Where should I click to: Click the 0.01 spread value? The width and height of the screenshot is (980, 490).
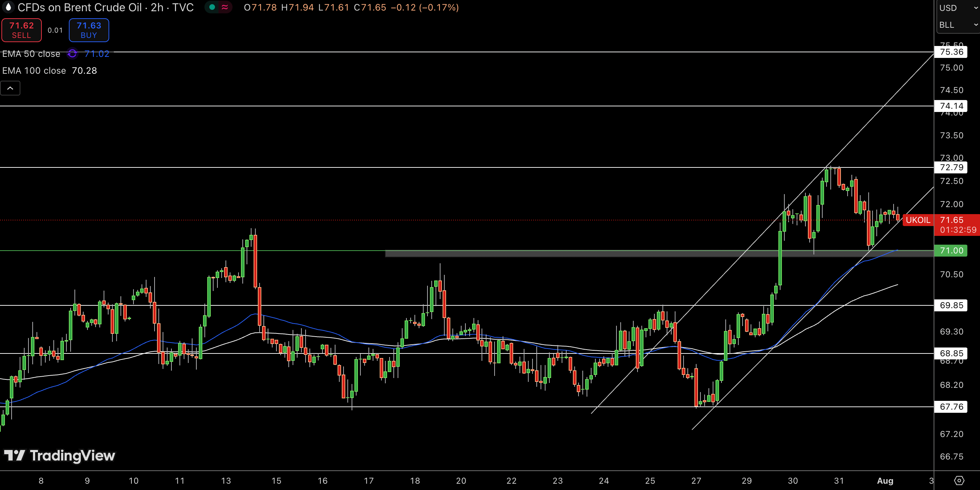pyautogui.click(x=55, y=31)
